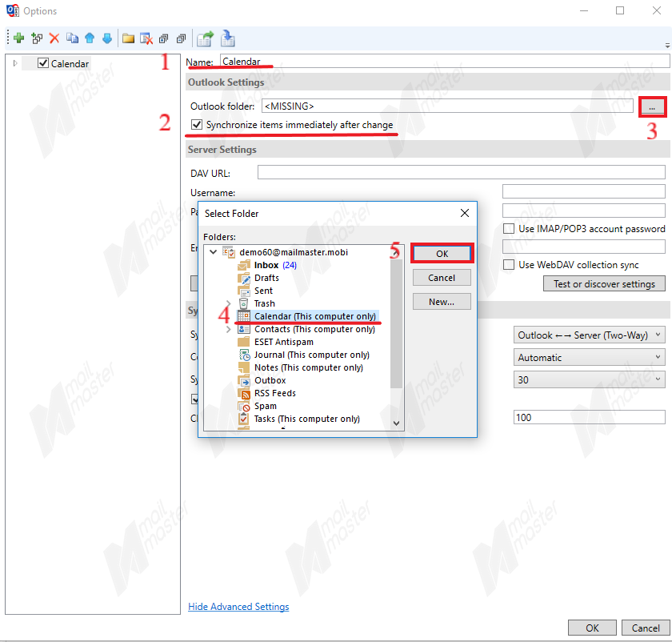
Task: Check Use WebDAV collection sync option
Action: (x=509, y=265)
